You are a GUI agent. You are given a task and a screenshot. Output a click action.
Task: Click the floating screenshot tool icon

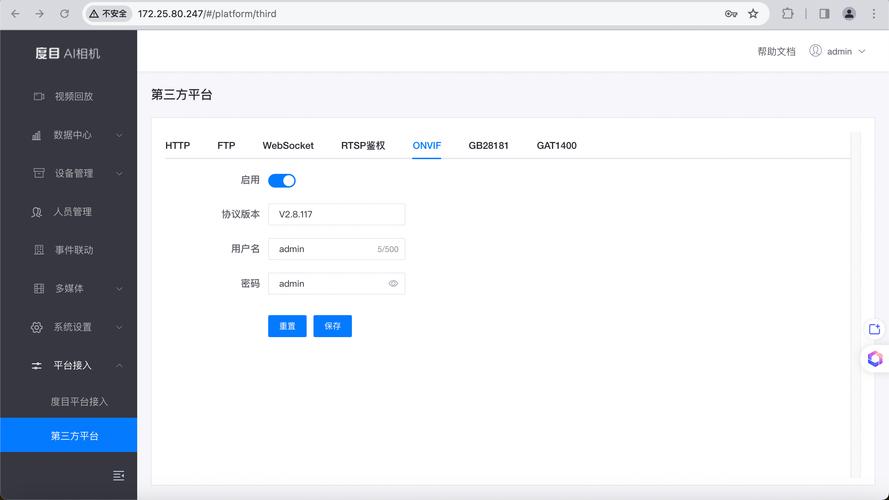[x=875, y=329]
